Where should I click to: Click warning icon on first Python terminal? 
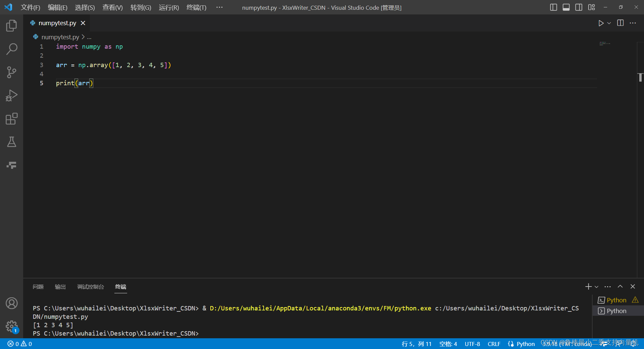coord(635,300)
